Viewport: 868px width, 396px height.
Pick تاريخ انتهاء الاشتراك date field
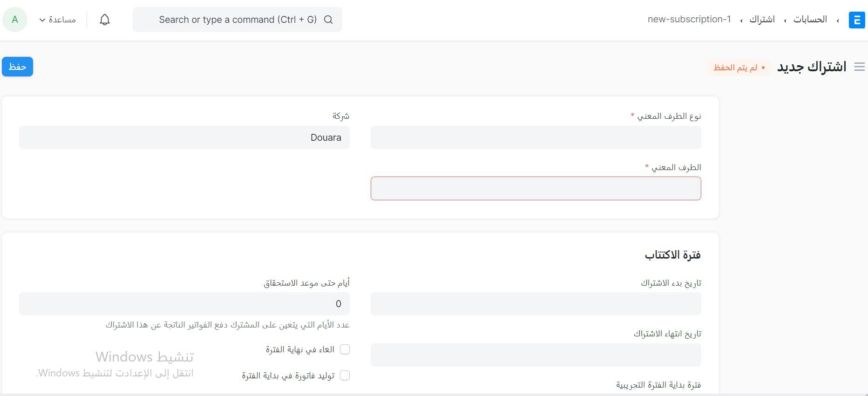pyautogui.click(x=536, y=355)
